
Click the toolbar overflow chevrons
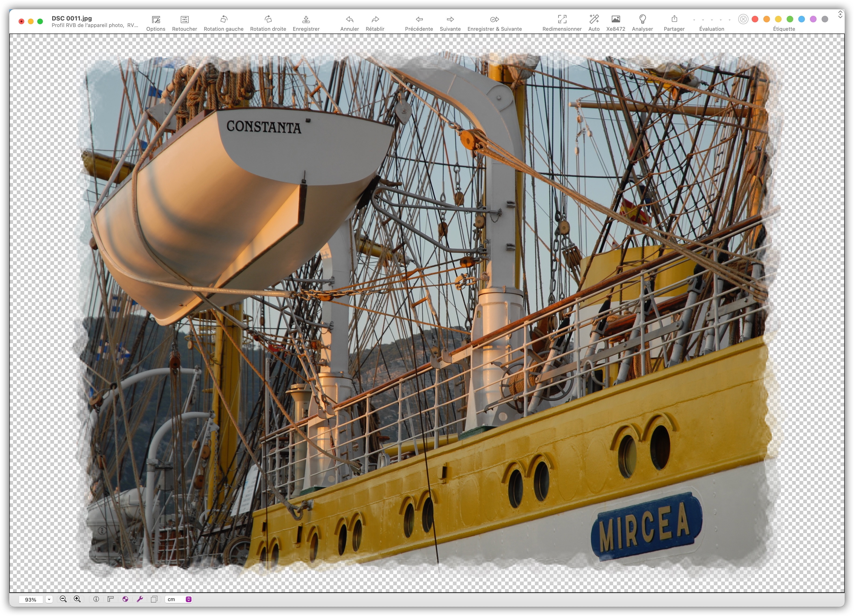coord(840,14)
